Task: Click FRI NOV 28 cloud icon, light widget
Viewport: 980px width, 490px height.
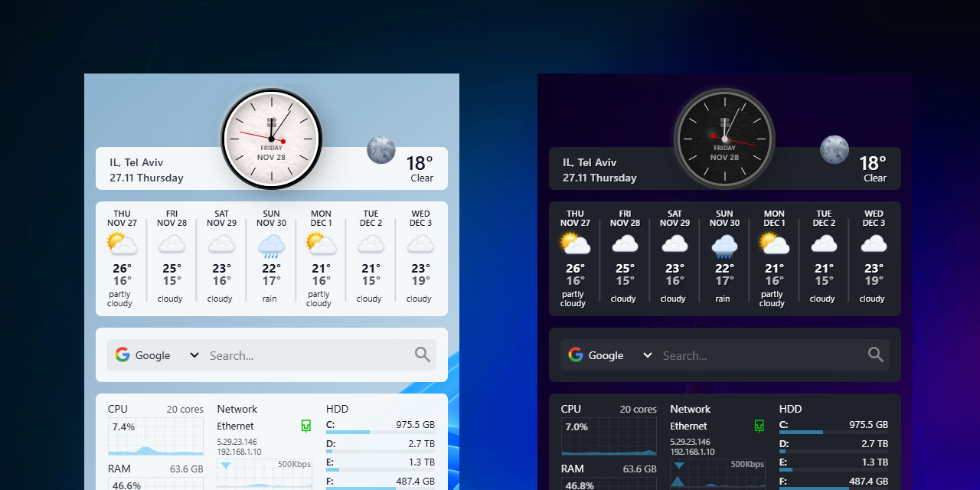Action: point(171,244)
